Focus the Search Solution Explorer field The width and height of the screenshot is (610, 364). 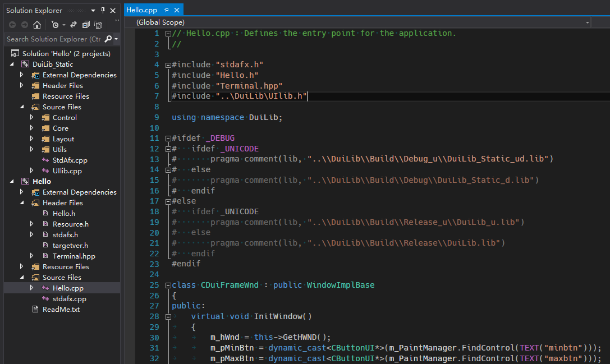click(54, 39)
